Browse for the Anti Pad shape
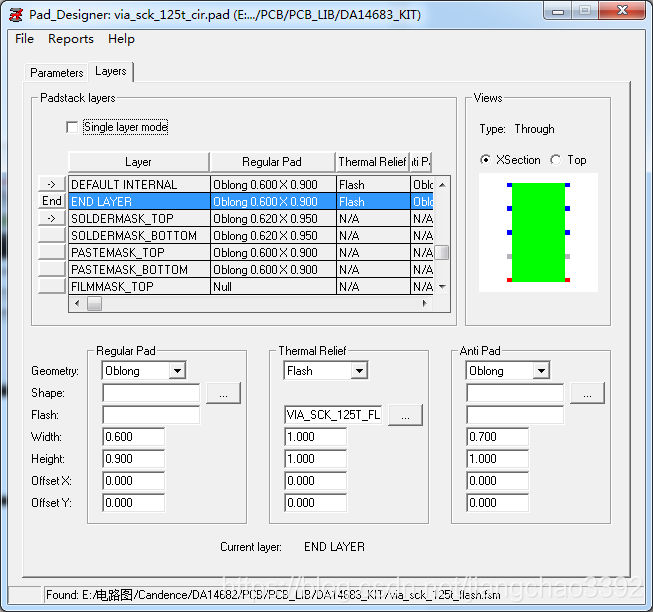653x612 pixels. [587, 394]
